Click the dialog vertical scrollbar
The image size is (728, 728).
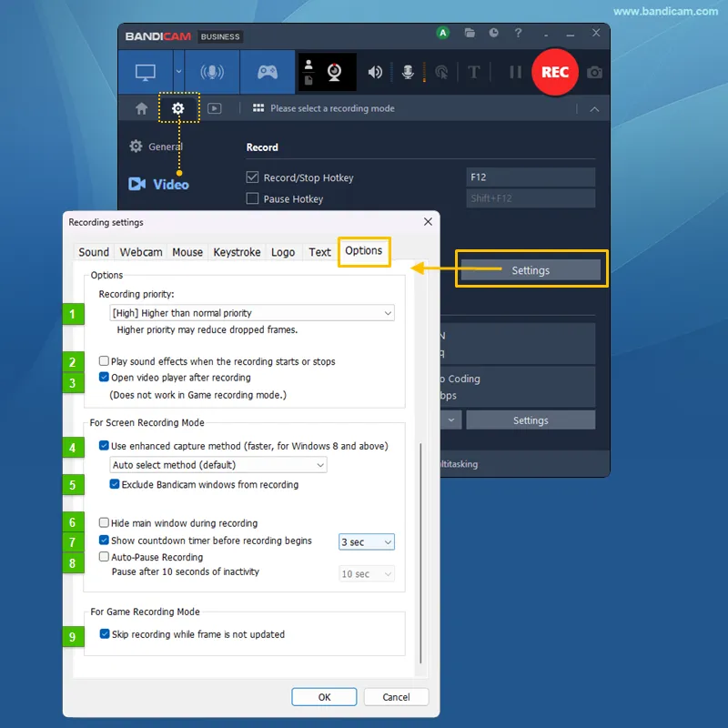click(x=420, y=552)
